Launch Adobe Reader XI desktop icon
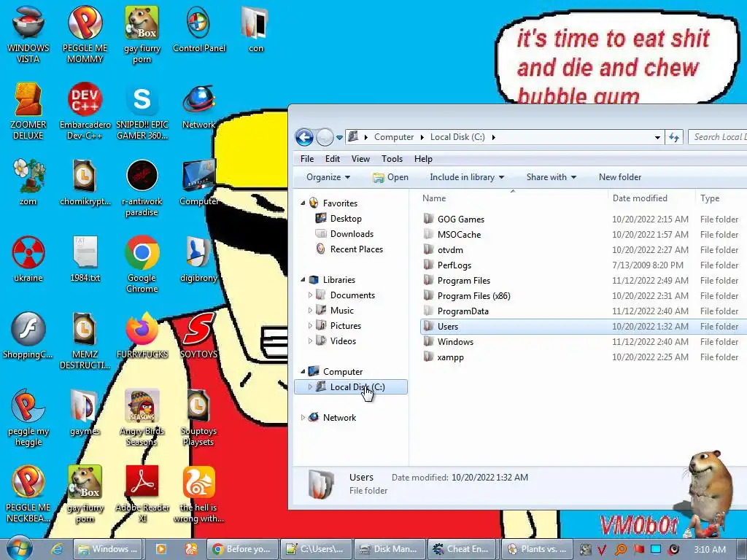747x560 pixels. [142, 494]
